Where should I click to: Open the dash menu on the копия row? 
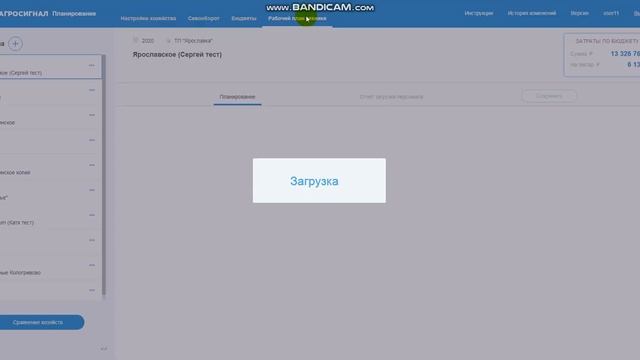(x=91, y=165)
